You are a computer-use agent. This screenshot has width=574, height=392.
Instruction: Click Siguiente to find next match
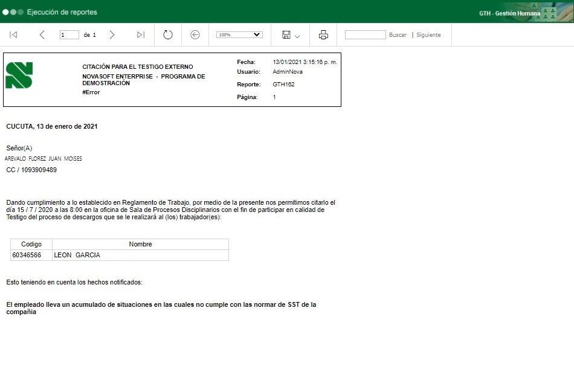(428, 35)
